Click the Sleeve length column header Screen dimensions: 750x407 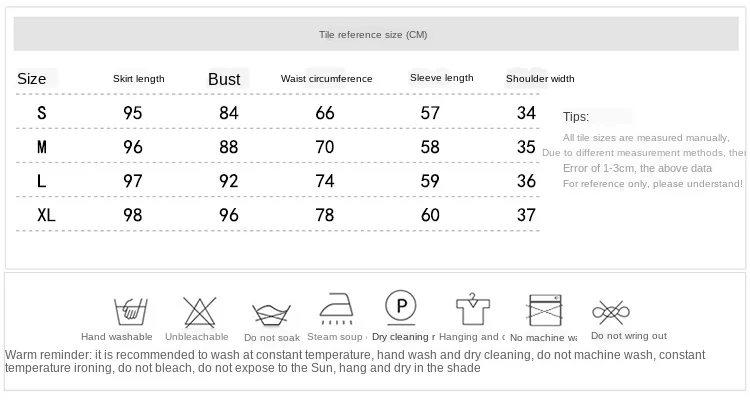[x=441, y=78]
